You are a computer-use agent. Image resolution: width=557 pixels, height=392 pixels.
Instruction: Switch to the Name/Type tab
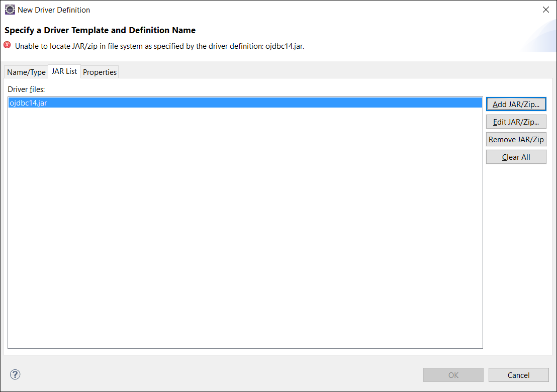26,72
